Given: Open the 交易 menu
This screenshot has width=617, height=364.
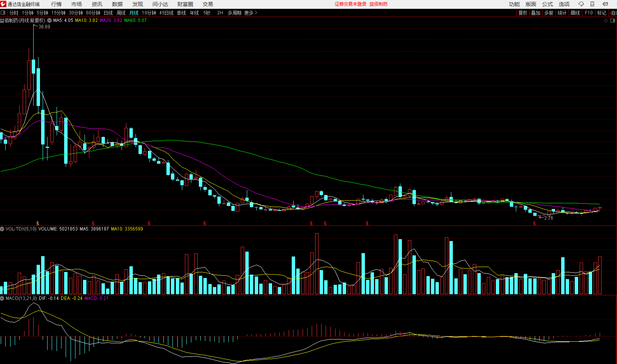Looking at the screenshot, I should (208, 4).
